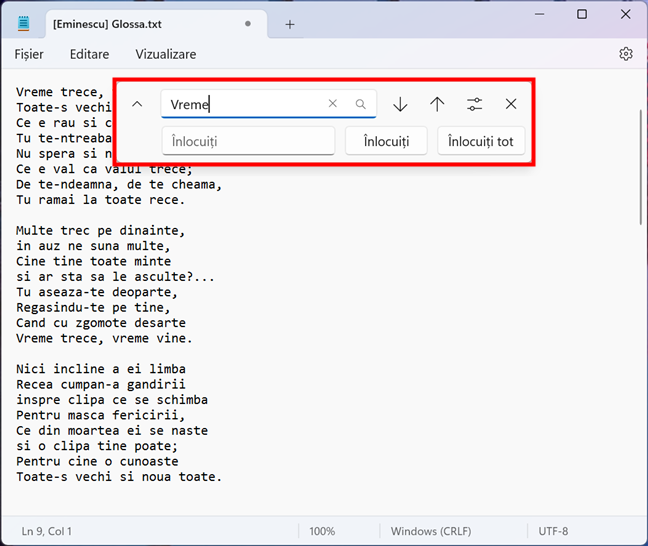The height and width of the screenshot is (546, 648).
Task: Open the Vizualizare menu
Action: [166, 54]
